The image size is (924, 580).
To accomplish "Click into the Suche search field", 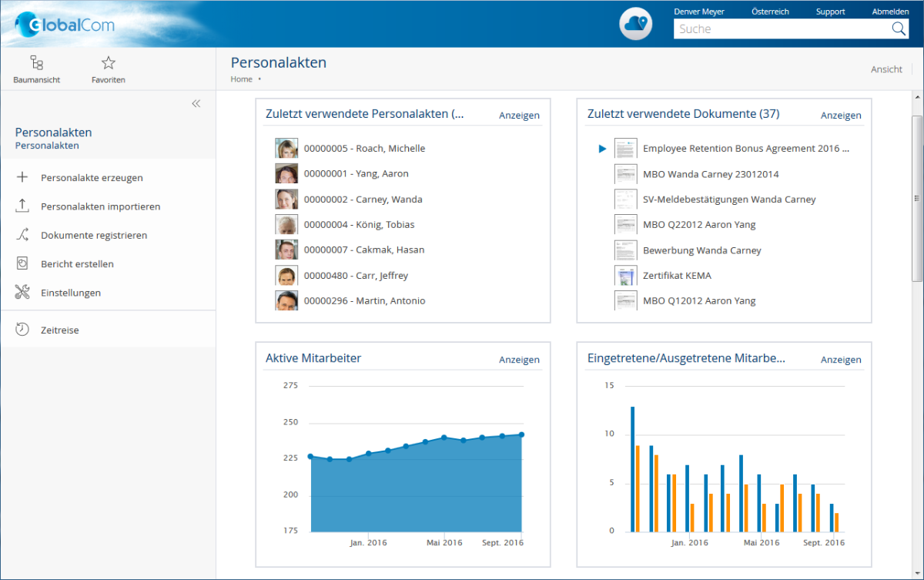I will (781, 29).
